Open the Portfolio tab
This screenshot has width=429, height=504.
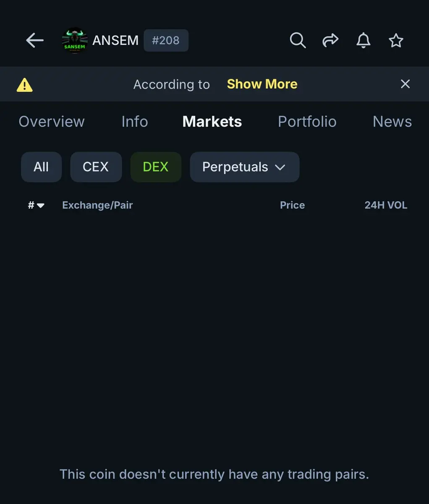[x=307, y=121]
